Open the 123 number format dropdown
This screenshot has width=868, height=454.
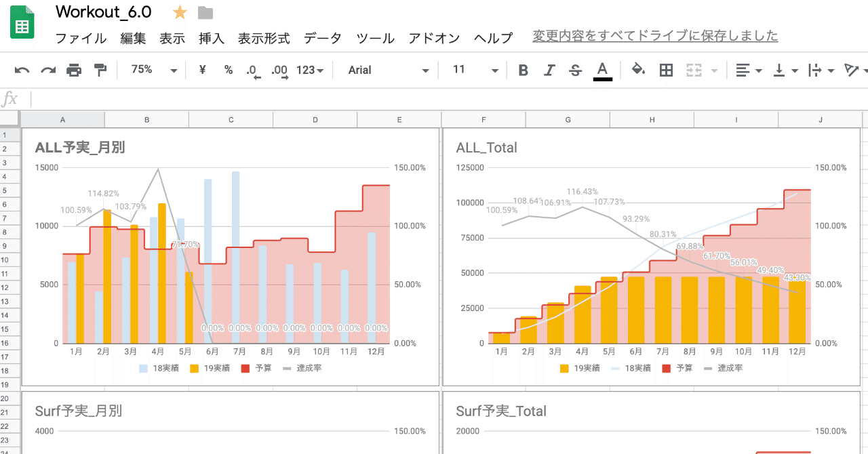310,70
